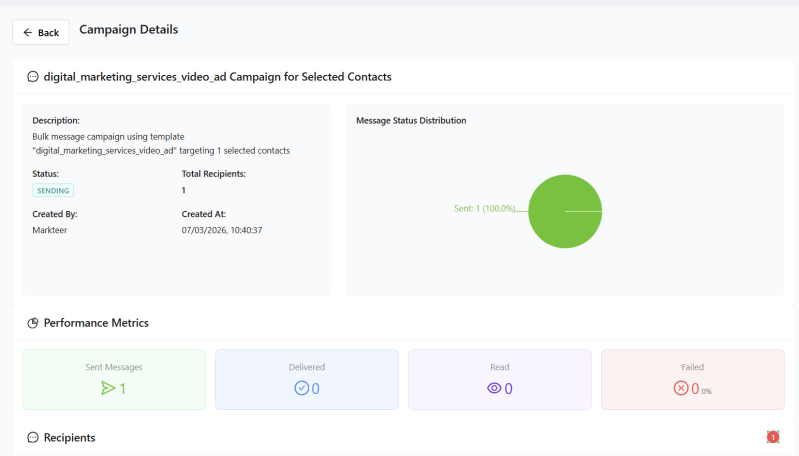
Task: Click the Performance Metrics pie chart icon
Action: pos(33,323)
